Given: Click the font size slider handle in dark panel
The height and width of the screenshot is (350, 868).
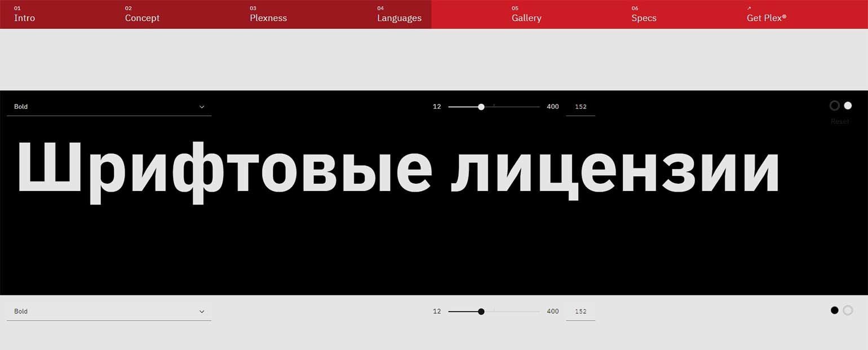Looking at the screenshot, I should pos(481,107).
